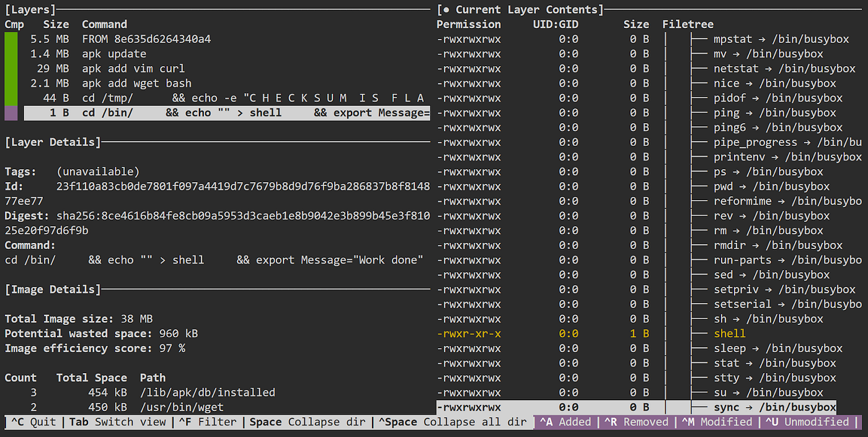The width and height of the screenshot is (868, 437).
Task: Select the 'FROM 8e635d6264340a4' layer row
Action: pos(226,39)
